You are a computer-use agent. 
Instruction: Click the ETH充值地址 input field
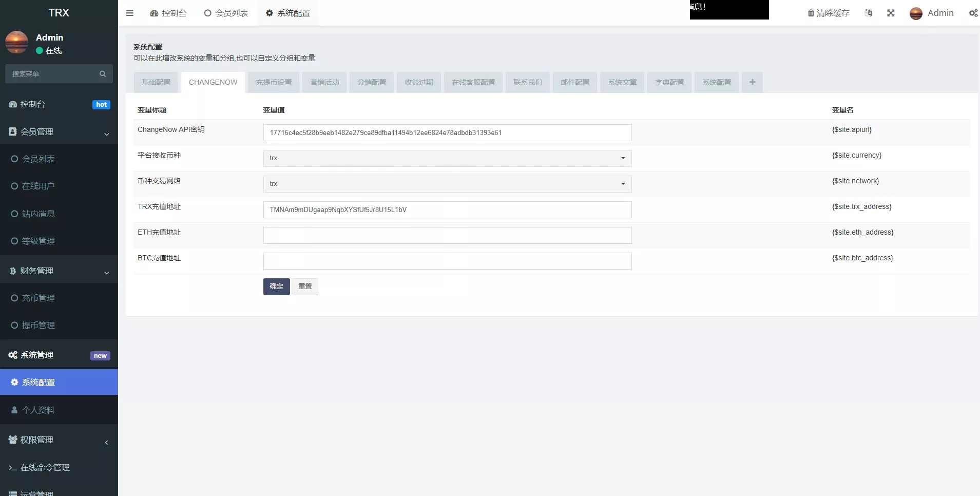[x=447, y=235]
